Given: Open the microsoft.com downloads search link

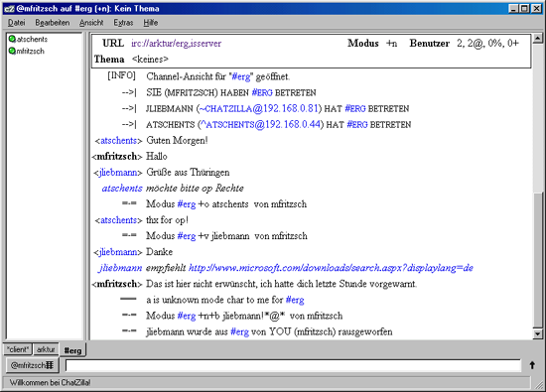Looking at the screenshot, I should (x=331, y=268).
